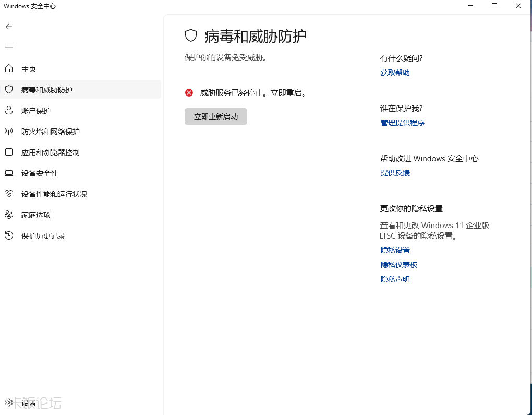
Task: Click the 威胁服务已经停止 status message
Action: click(x=253, y=93)
